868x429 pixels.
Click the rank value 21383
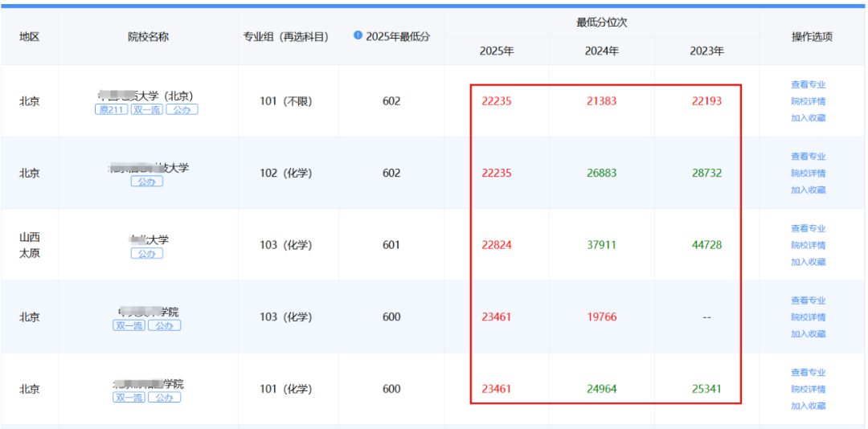click(x=602, y=101)
